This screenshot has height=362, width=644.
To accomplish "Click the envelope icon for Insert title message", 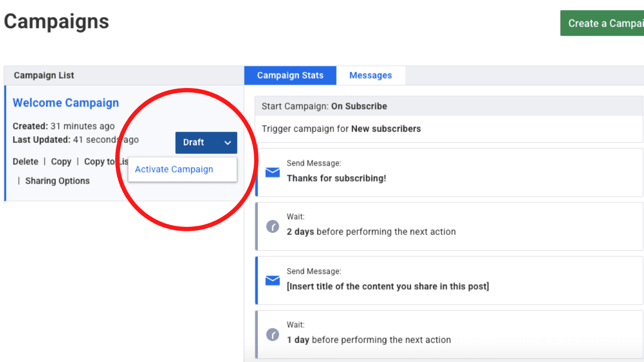I will pyautogui.click(x=273, y=281).
